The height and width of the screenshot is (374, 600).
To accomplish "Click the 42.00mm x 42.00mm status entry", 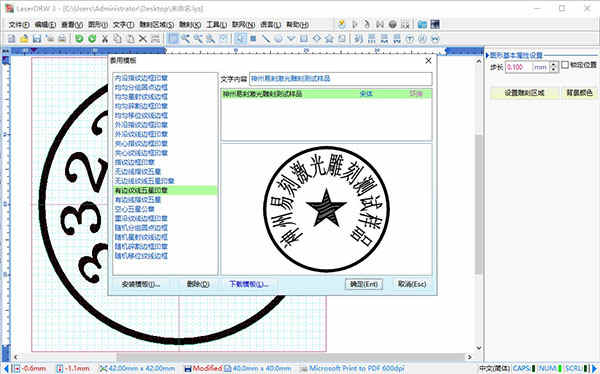I will [142, 368].
